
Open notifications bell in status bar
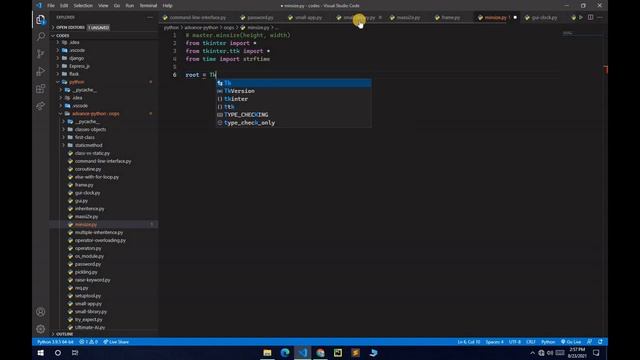(x=600, y=342)
